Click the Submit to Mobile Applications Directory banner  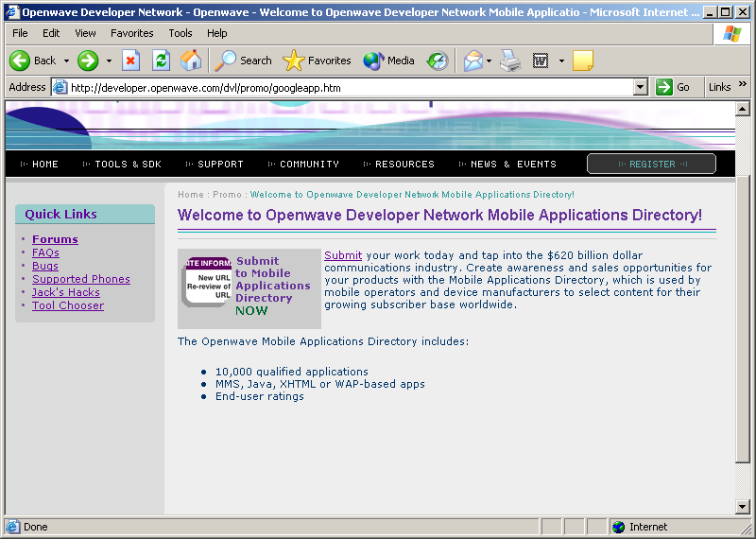point(249,288)
